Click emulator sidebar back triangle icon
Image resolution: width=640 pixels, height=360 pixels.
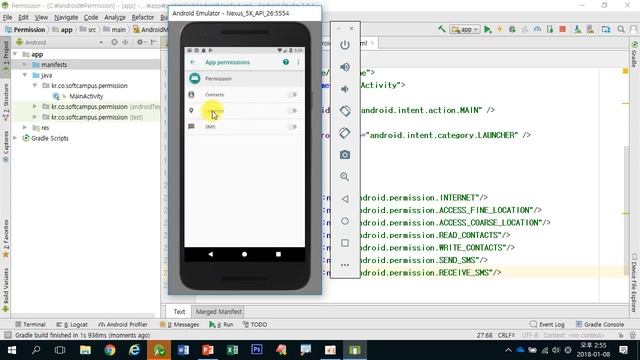[x=345, y=199]
